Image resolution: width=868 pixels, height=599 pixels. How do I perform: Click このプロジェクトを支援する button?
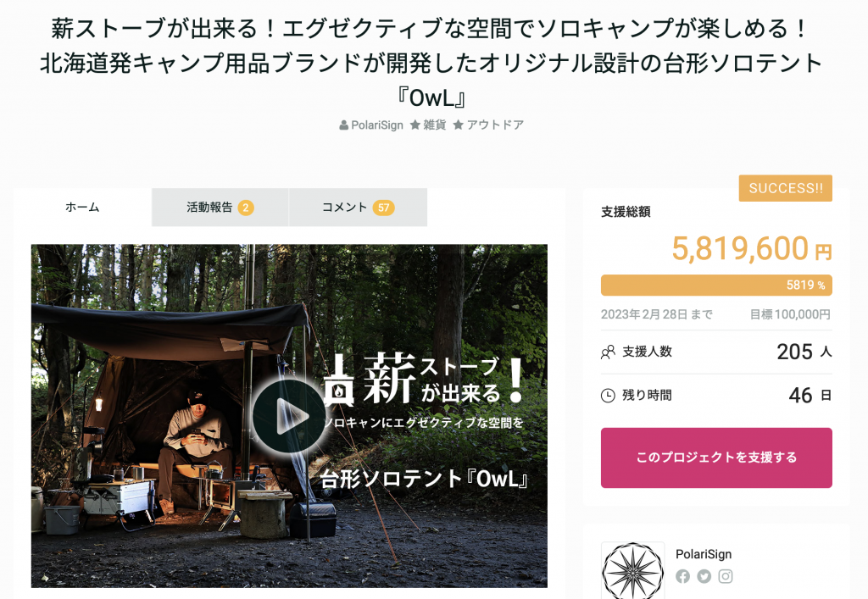pos(716,458)
